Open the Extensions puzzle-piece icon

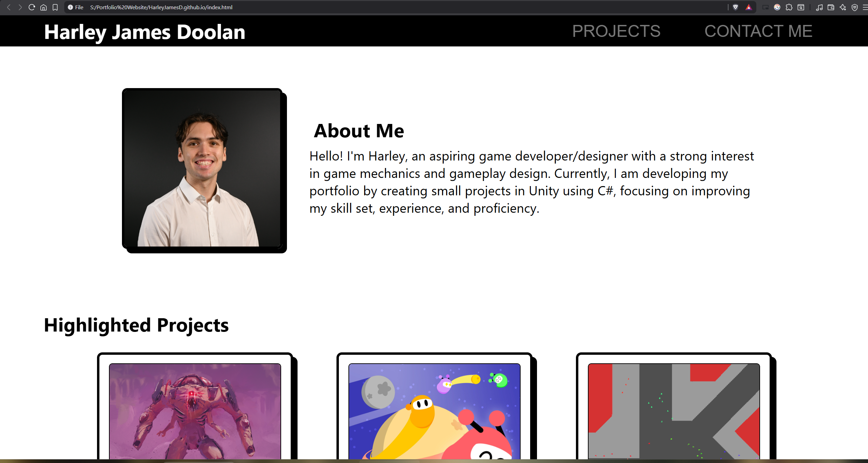[789, 7]
